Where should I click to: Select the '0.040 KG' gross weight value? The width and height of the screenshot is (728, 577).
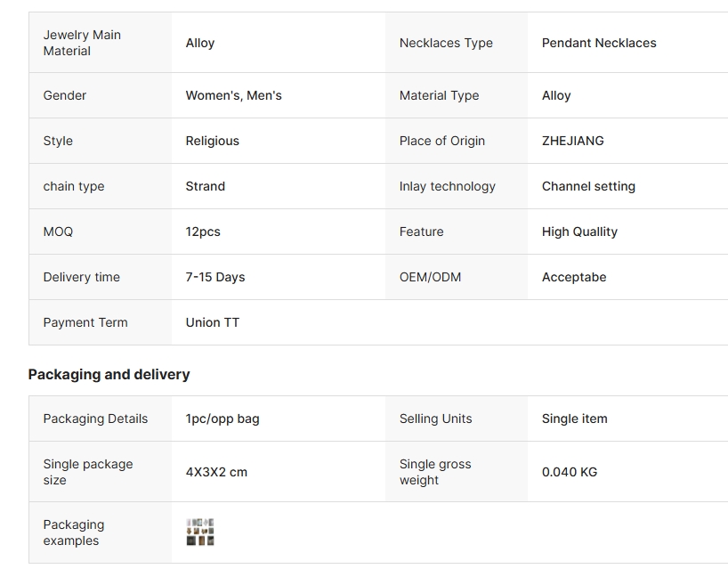(570, 472)
